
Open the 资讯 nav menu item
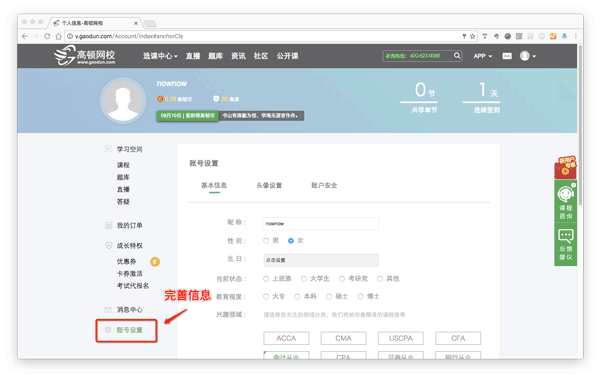pyautogui.click(x=238, y=56)
